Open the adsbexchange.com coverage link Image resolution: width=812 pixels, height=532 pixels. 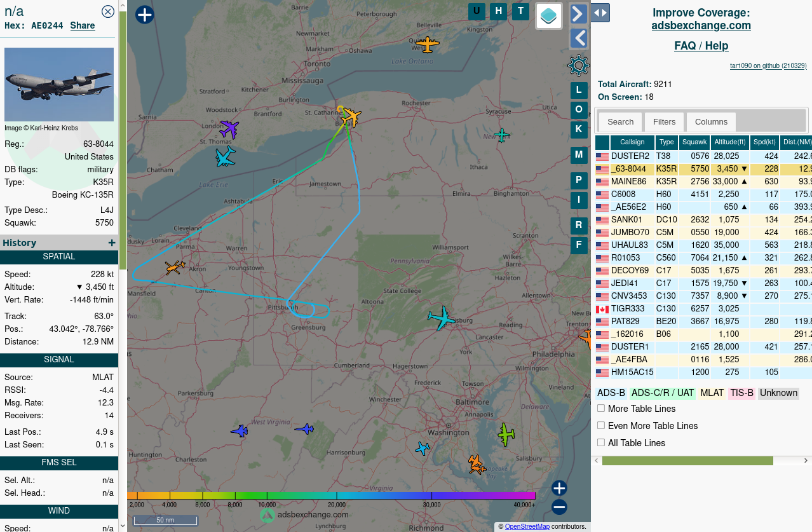[701, 25]
